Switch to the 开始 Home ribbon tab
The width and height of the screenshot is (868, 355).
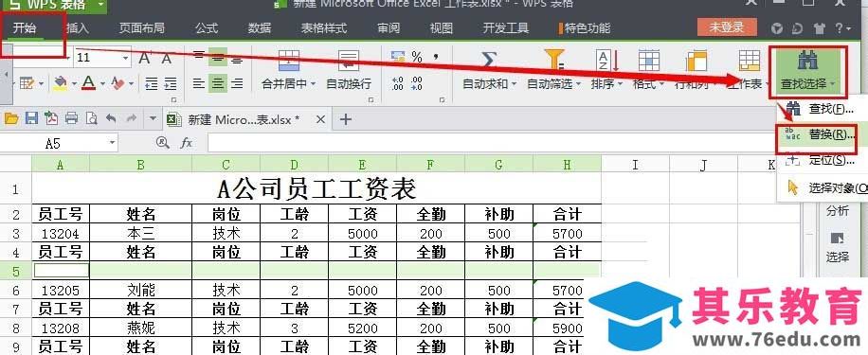tap(25, 27)
